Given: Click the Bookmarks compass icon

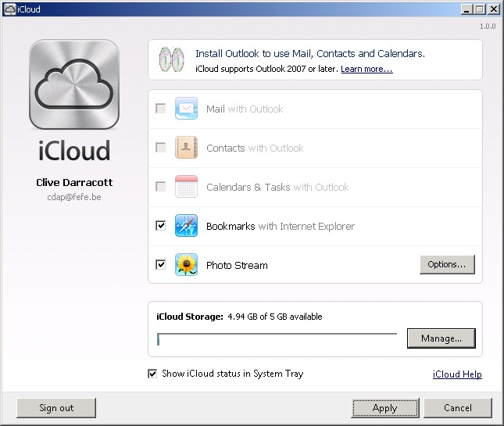Looking at the screenshot, I should point(186,226).
